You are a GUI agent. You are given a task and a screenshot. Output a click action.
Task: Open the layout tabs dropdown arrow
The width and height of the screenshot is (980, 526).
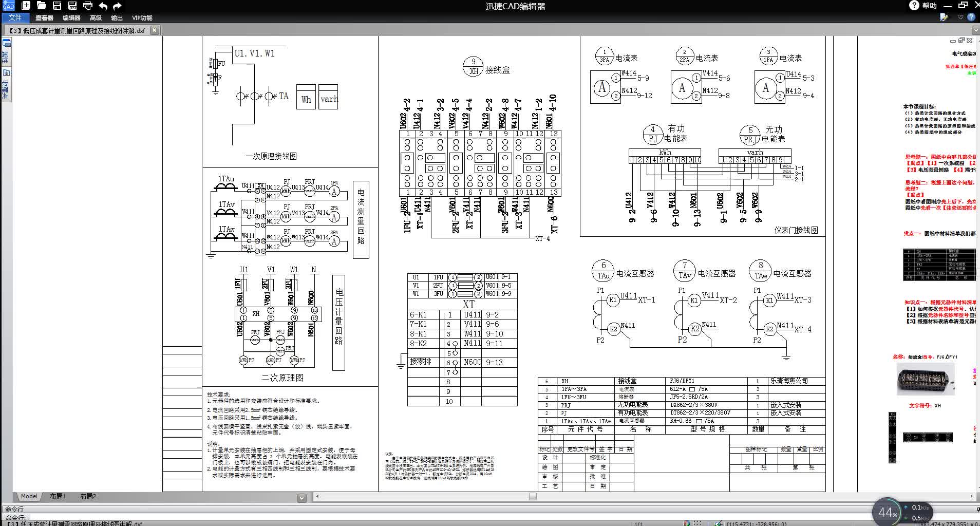pos(302,497)
